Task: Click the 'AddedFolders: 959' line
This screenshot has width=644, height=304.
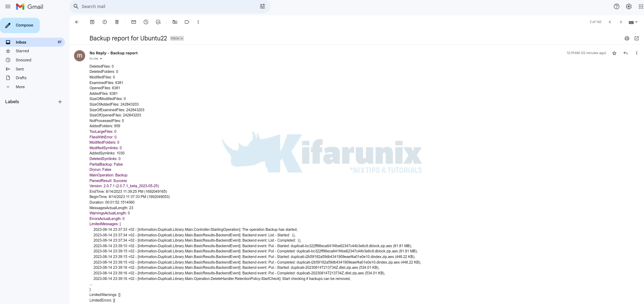Action: point(105,126)
